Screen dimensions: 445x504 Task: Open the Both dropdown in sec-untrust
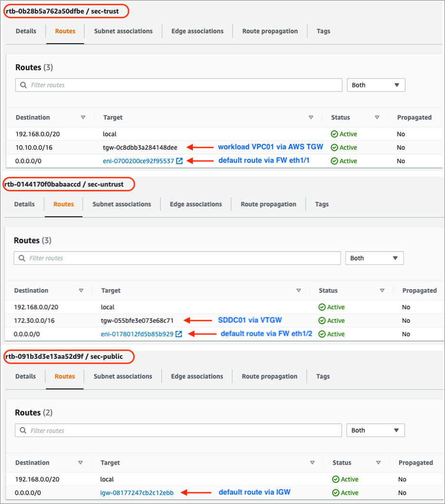374,258
